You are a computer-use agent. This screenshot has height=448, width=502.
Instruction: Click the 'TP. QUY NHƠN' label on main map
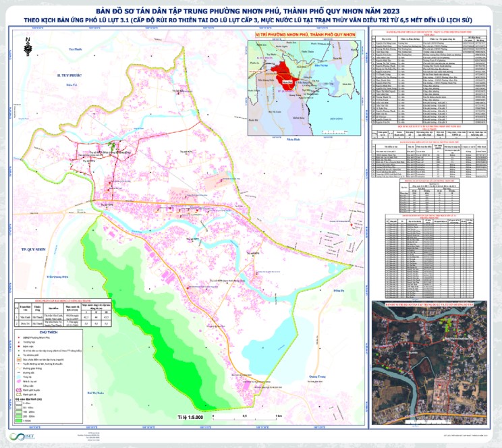tap(33, 250)
